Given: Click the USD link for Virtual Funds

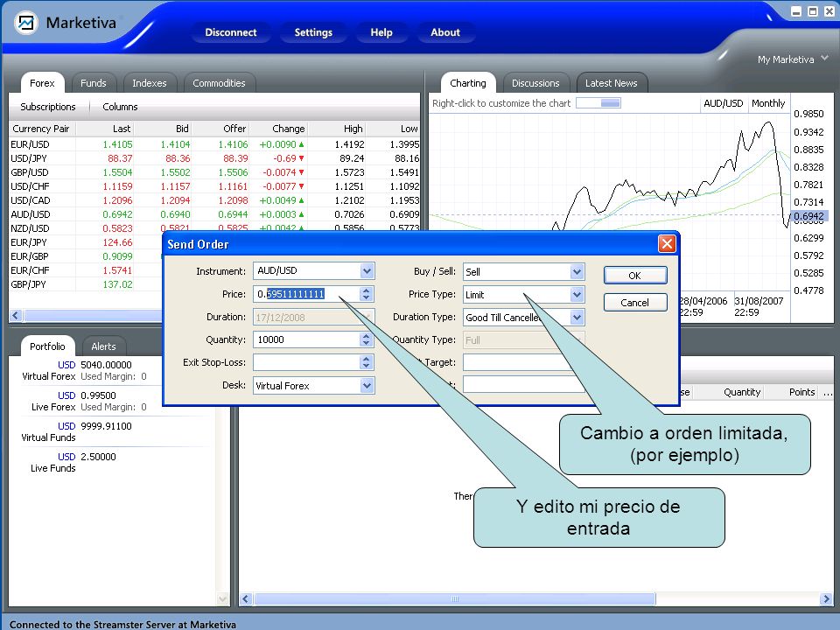Looking at the screenshot, I should 66,426.
